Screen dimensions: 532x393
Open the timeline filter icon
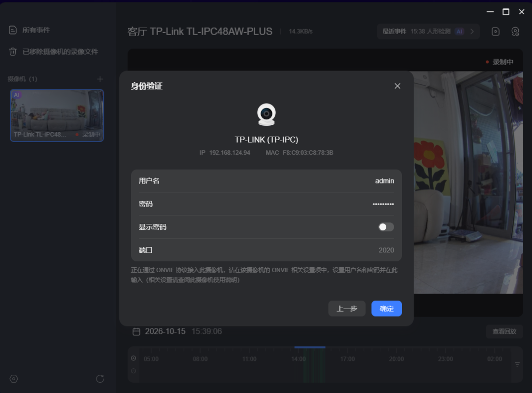pyautogui.click(x=517, y=364)
